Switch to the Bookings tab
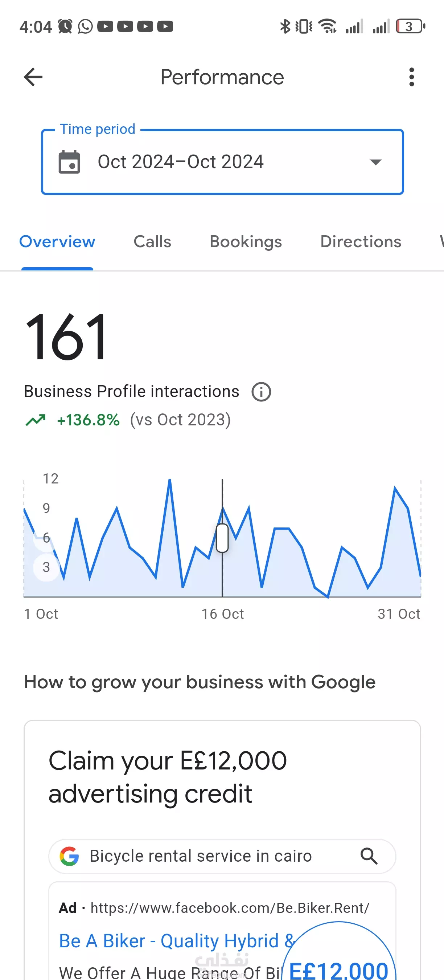The height and width of the screenshot is (980, 444). tap(246, 242)
